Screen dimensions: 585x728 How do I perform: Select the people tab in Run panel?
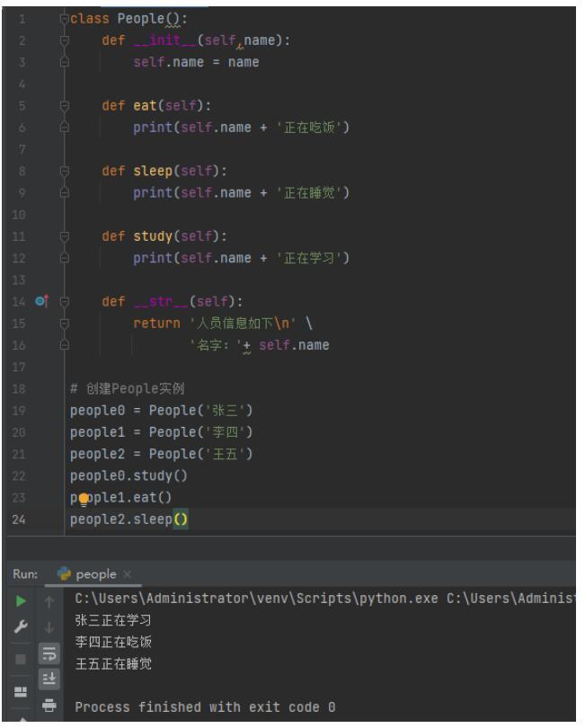(94, 573)
